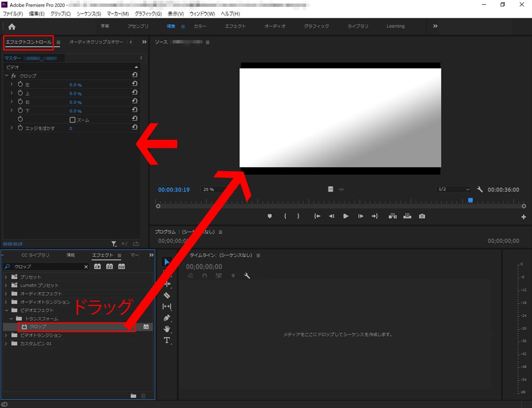This screenshot has height=408, width=532.
Task: Open Source monitor settings with the wrench icon
Action: [480, 189]
